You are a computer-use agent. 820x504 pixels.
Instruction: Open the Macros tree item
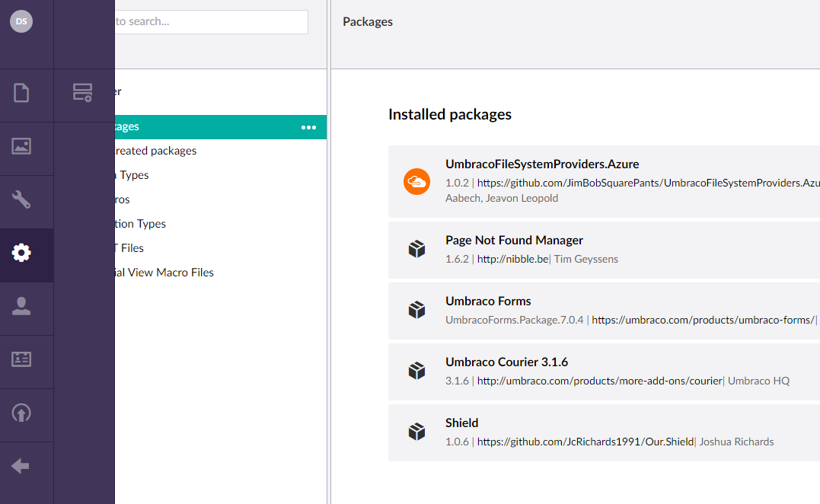point(123,199)
